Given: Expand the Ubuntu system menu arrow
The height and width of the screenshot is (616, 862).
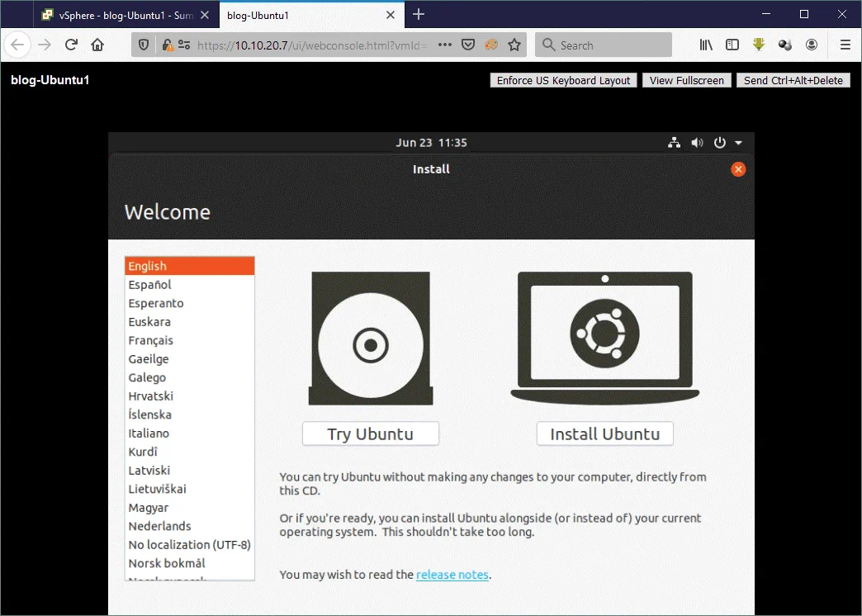Looking at the screenshot, I should pos(738,143).
